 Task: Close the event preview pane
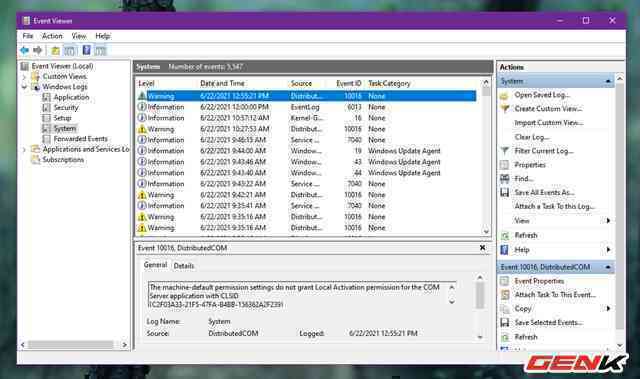click(482, 248)
